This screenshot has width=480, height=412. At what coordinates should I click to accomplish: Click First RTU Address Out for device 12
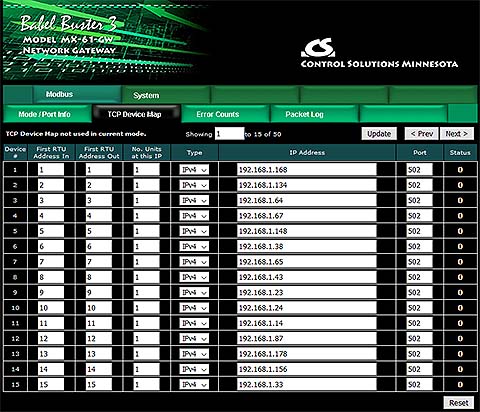pyautogui.click(x=99, y=338)
